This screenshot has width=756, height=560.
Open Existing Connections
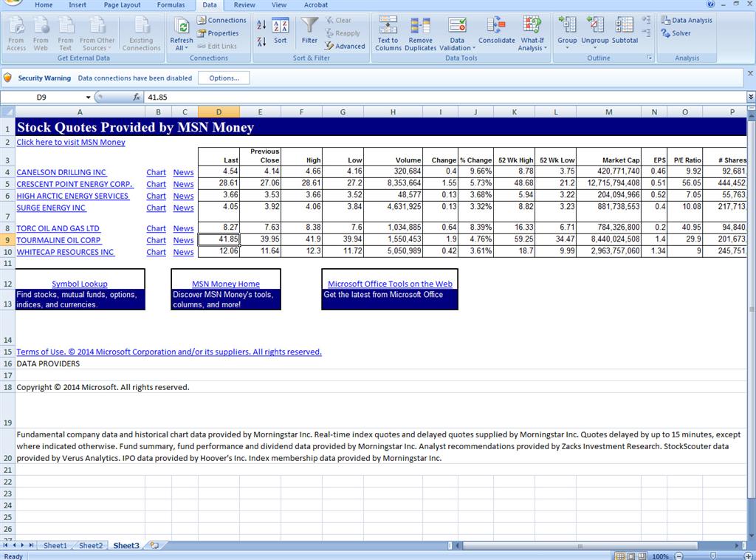(x=141, y=33)
